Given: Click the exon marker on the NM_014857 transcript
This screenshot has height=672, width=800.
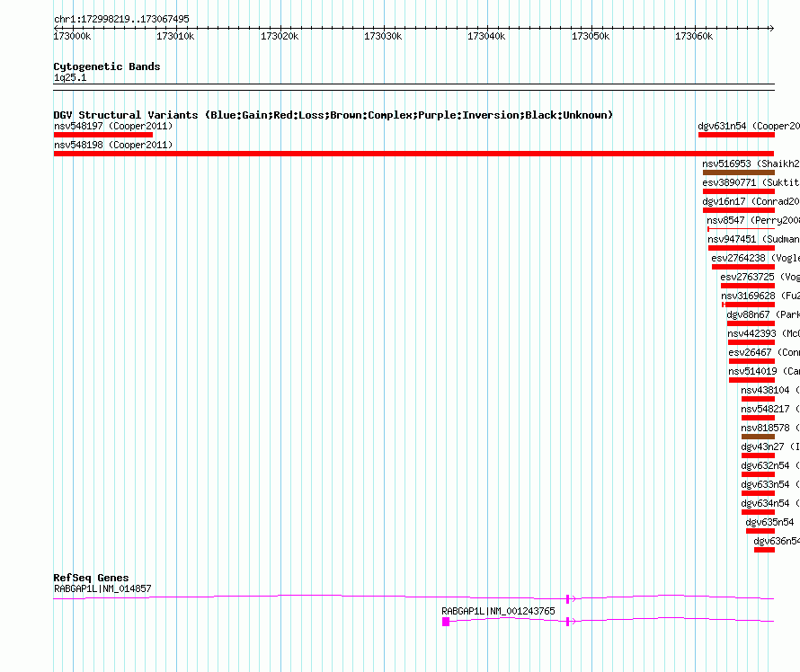Looking at the screenshot, I should 567,599.
